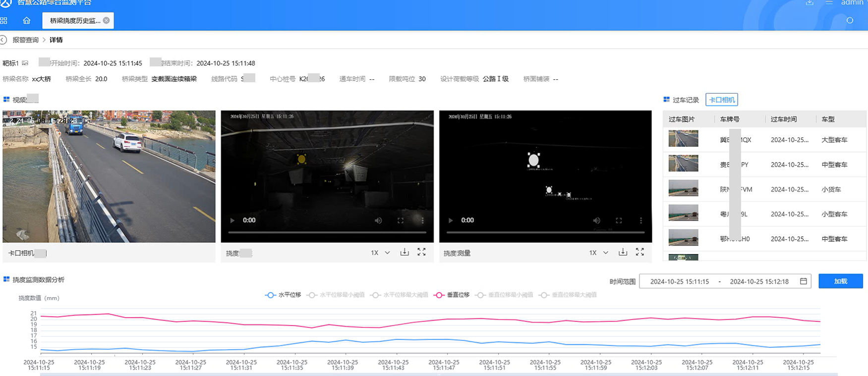Download the middle 挠度 video
Screen dimensions: 868x376
[405, 252]
